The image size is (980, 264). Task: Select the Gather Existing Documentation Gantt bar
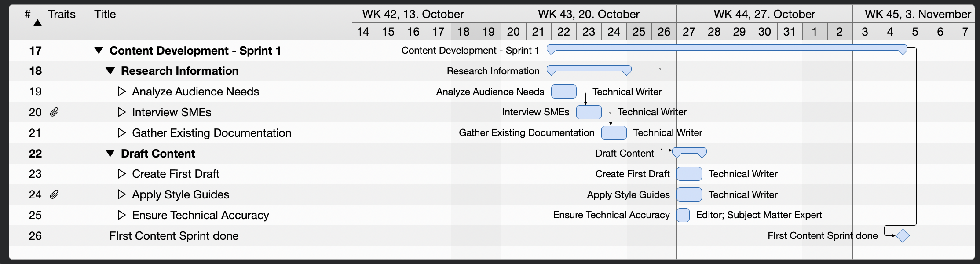[x=614, y=133]
